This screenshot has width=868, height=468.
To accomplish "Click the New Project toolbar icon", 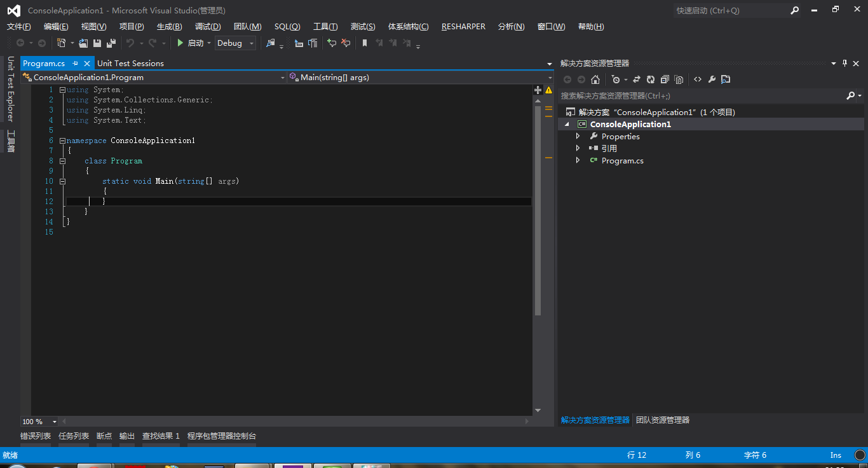I will pos(62,43).
